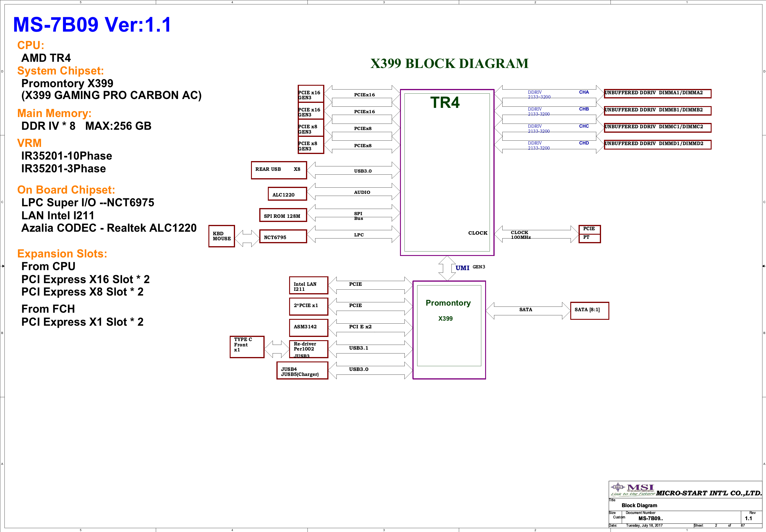Click the IR35201-3Phase line
The image size is (766, 532).
64,169
